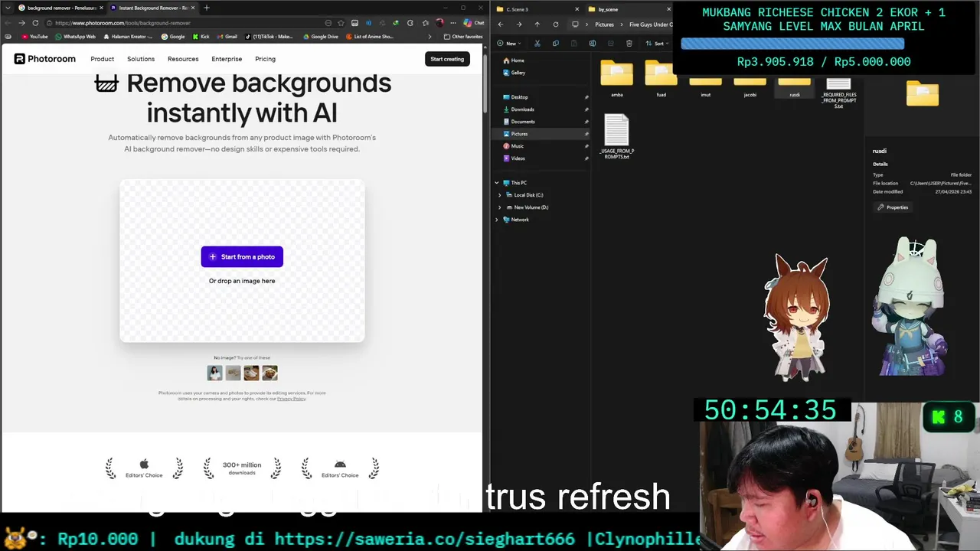The image size is (980, 551).
Task: Open the Kick bookmark
Action: point(201,36)
